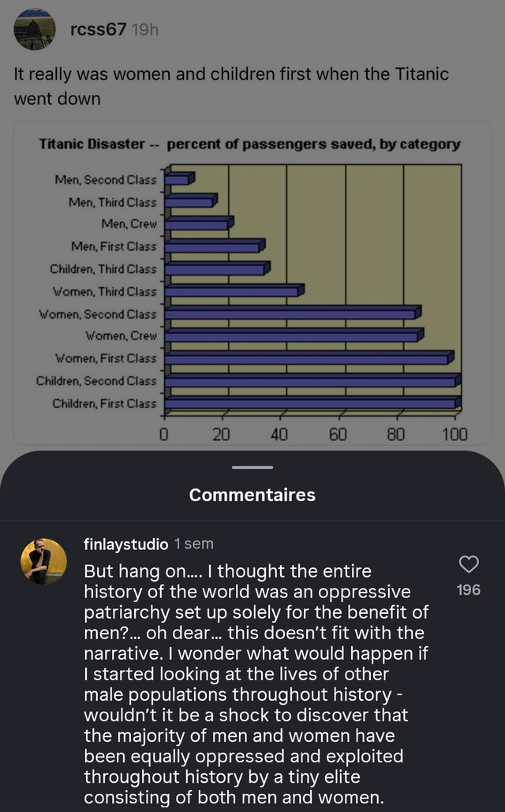The height and width of the screenshot is (812, 505).
Task: Tap the Men, First Class bar
Action: pyautogui.click(x=215, y=246)
